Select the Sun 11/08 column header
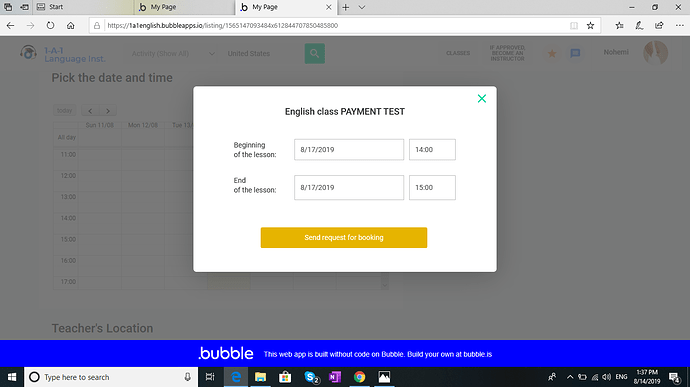 click(99, 125)
